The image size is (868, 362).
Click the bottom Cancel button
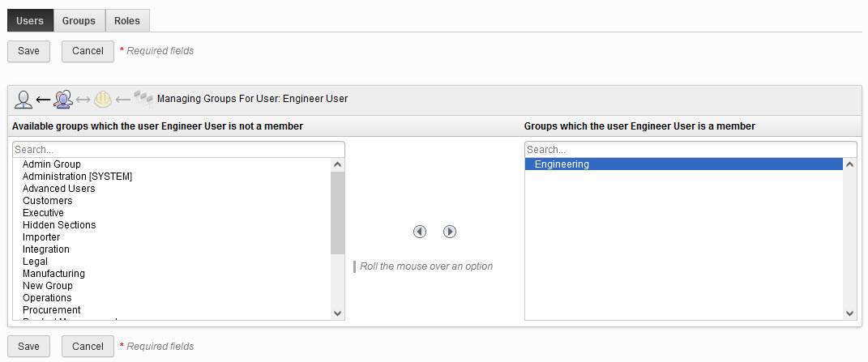pos(88,347)
